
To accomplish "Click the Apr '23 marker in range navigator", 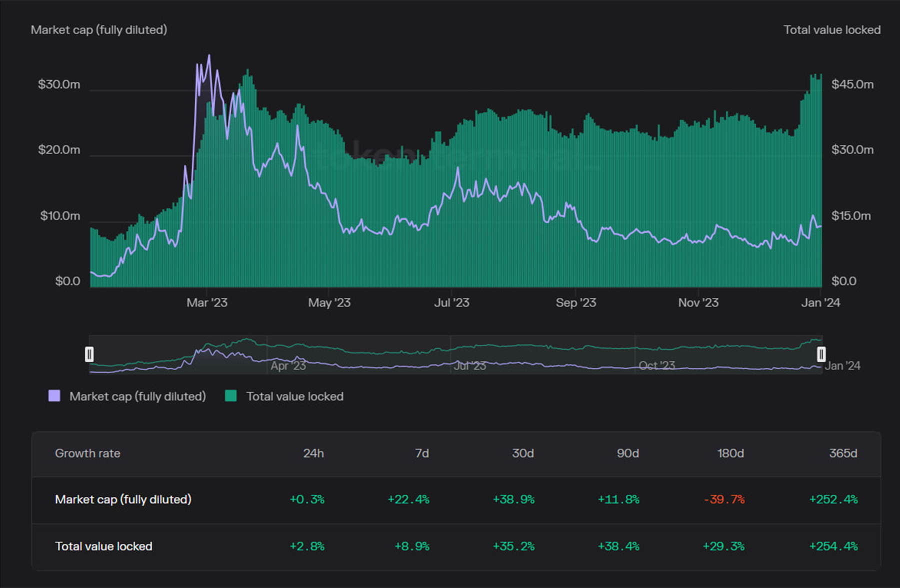I will 288,366.
